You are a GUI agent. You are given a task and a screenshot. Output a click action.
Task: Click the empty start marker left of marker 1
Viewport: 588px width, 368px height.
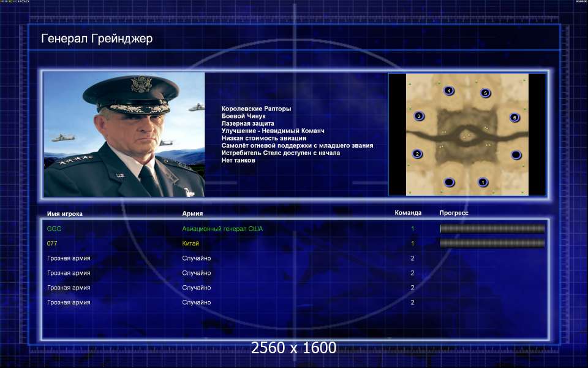449,182
